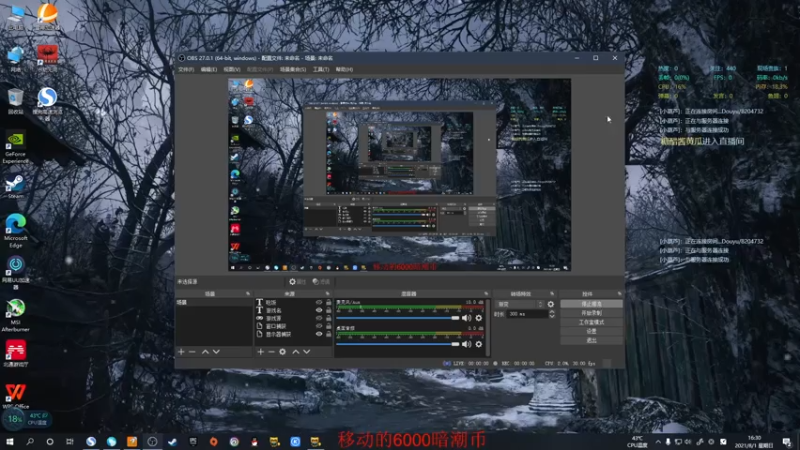800x450 pixels.
Task: Open settings gear for 桌面音频 audio track
Action: pyautogui.click(x=479, y=344)
